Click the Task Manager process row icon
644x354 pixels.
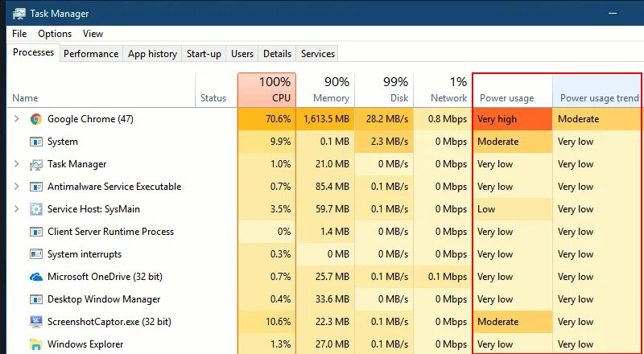tap(36, 164)
